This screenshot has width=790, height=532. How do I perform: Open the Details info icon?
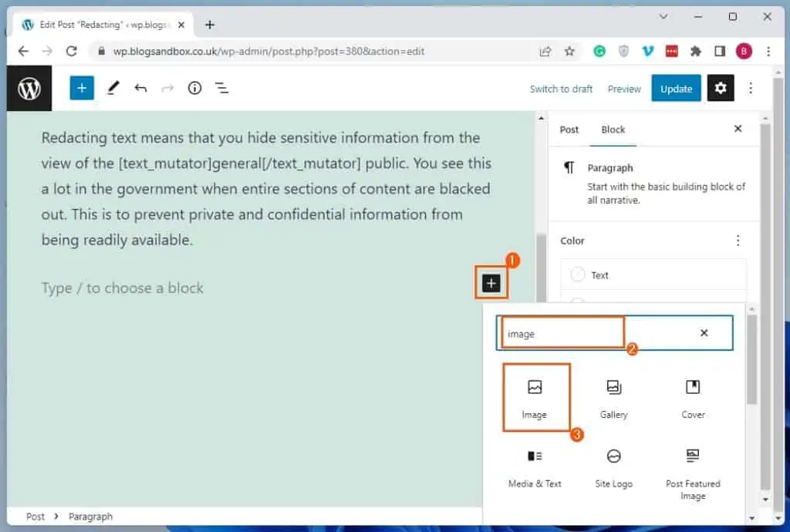pyautogui.click(x=194, y=88)
